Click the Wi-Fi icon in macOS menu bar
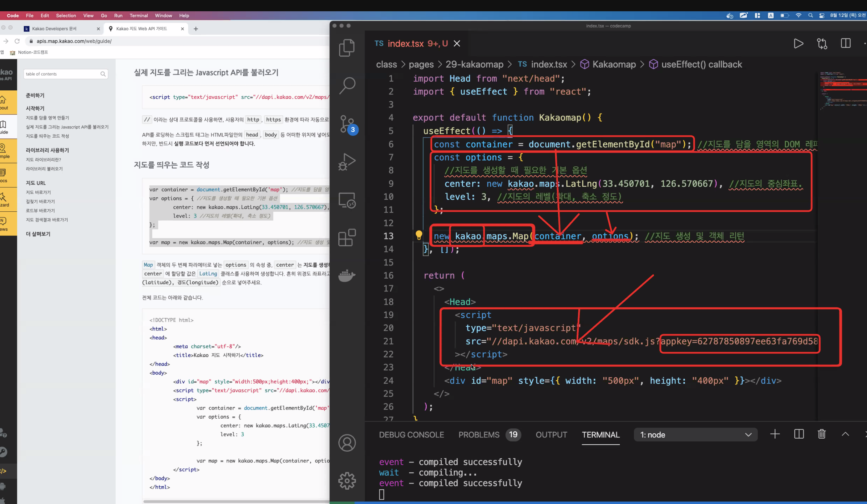This screenshot has width=867, height=504. 798,16
